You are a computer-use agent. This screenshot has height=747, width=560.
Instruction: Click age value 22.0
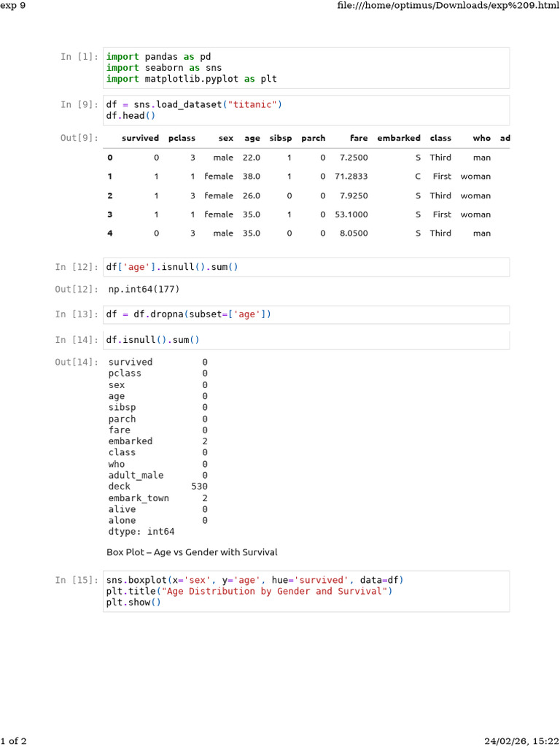pos(252,158)
